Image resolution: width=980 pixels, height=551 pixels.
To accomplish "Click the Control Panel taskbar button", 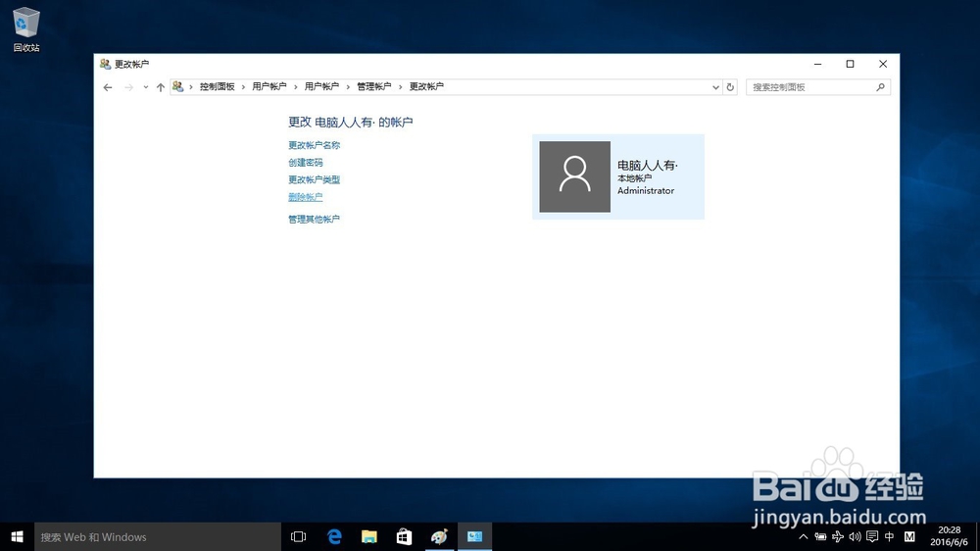I will (475, 536).
